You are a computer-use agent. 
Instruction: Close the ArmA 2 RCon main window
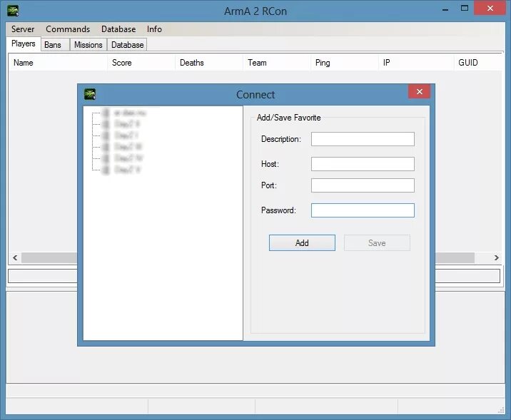click(490, 9)
